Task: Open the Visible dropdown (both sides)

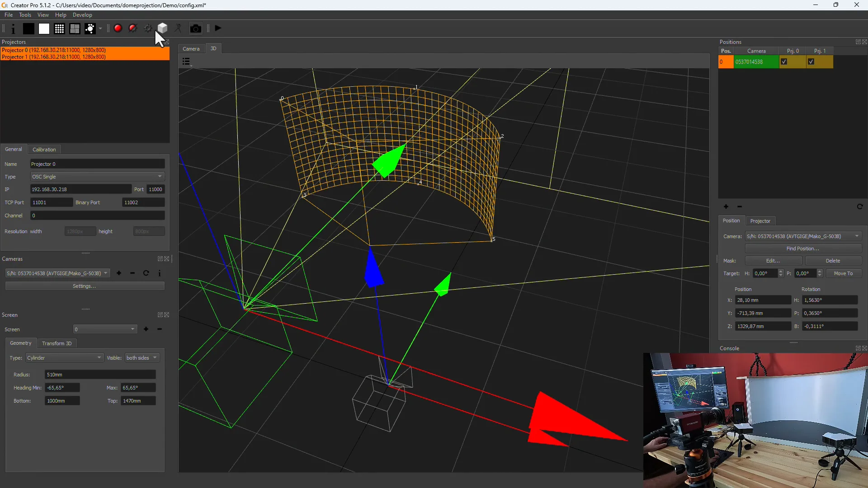Action: point(142,358)
